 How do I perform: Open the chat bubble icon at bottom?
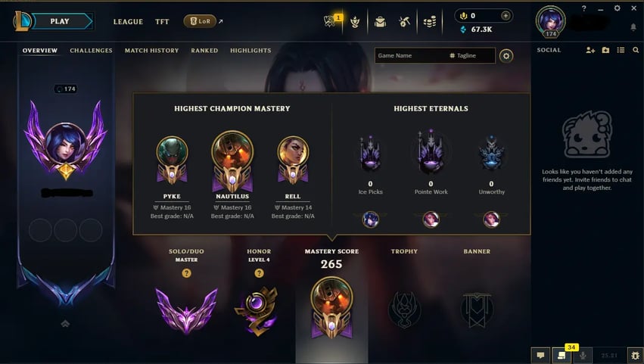[x=540, y=355]
